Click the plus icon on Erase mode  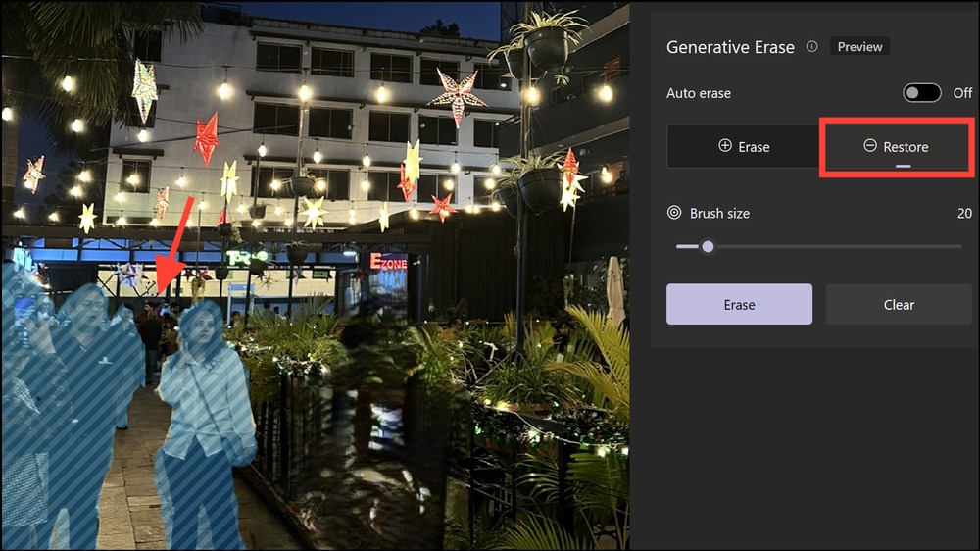pos(725,146)
